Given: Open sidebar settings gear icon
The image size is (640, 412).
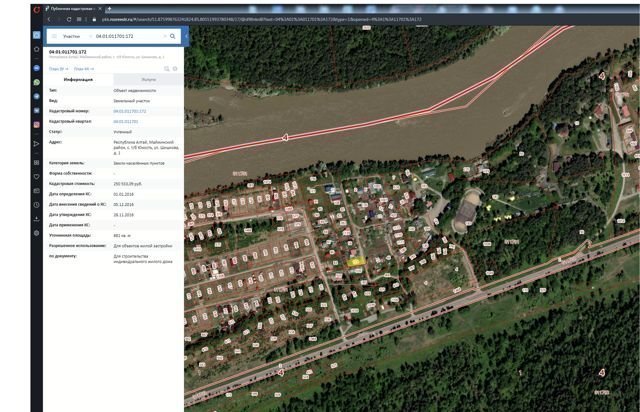Looking at the screenshot, I should point(36,233).
